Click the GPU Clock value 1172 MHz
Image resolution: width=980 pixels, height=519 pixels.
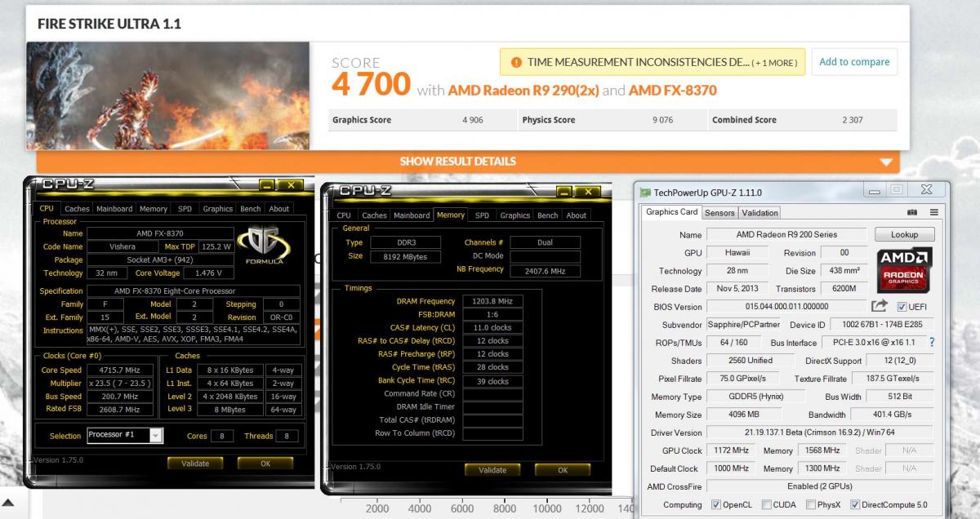tap(730, 450)
